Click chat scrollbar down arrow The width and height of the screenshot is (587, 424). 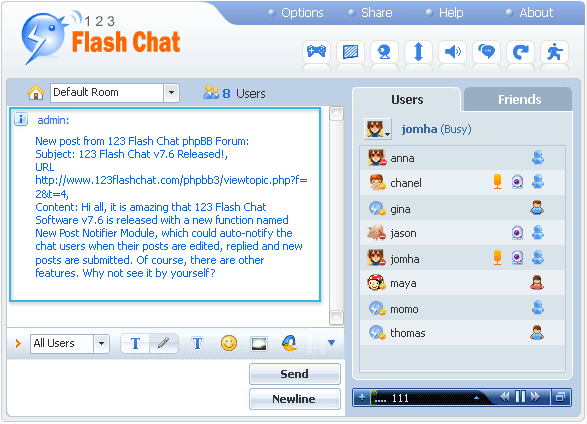[336, 318]
